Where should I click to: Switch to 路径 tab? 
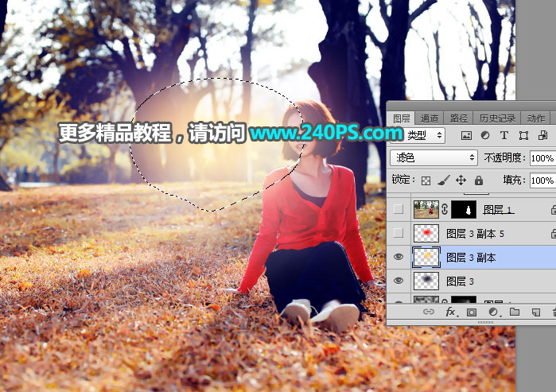[x=458, y=118]
